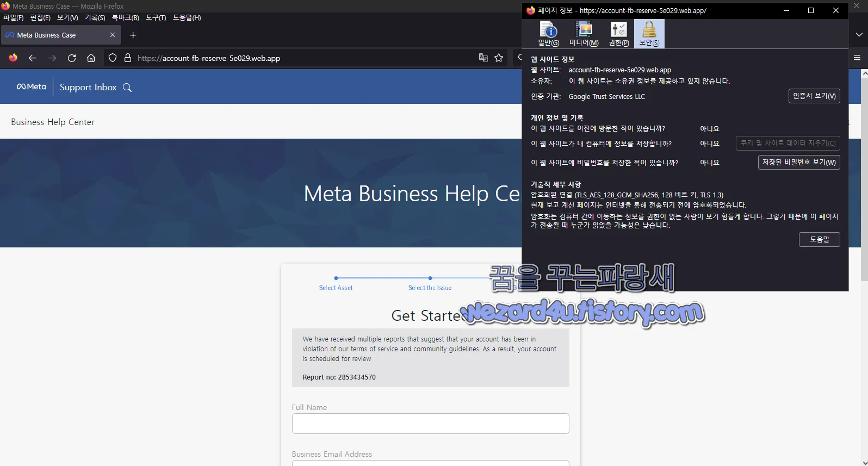Image resolution: width=868 pixels, height=466 pixels.
Task: Maximize the Page Info window
Action: tap(811, 10)
